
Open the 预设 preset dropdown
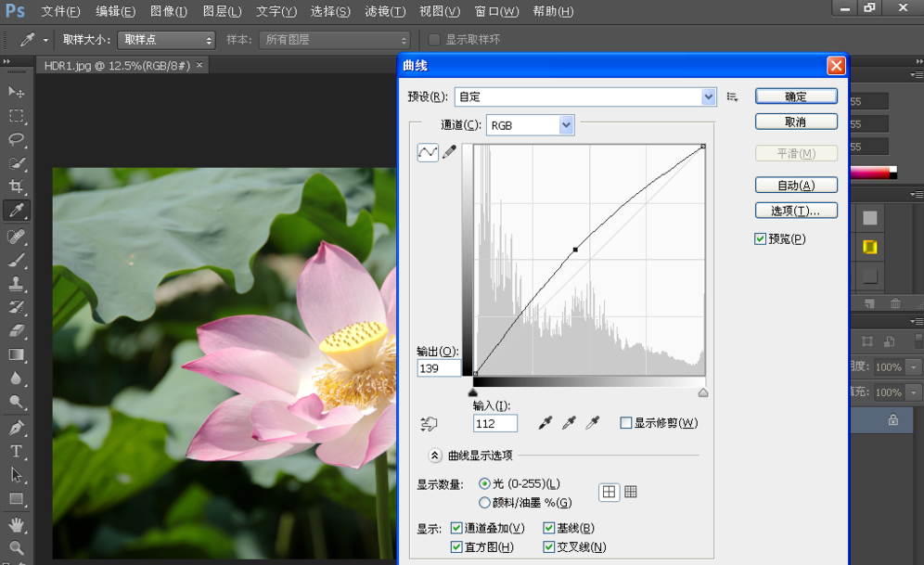(x=709, y=96)
